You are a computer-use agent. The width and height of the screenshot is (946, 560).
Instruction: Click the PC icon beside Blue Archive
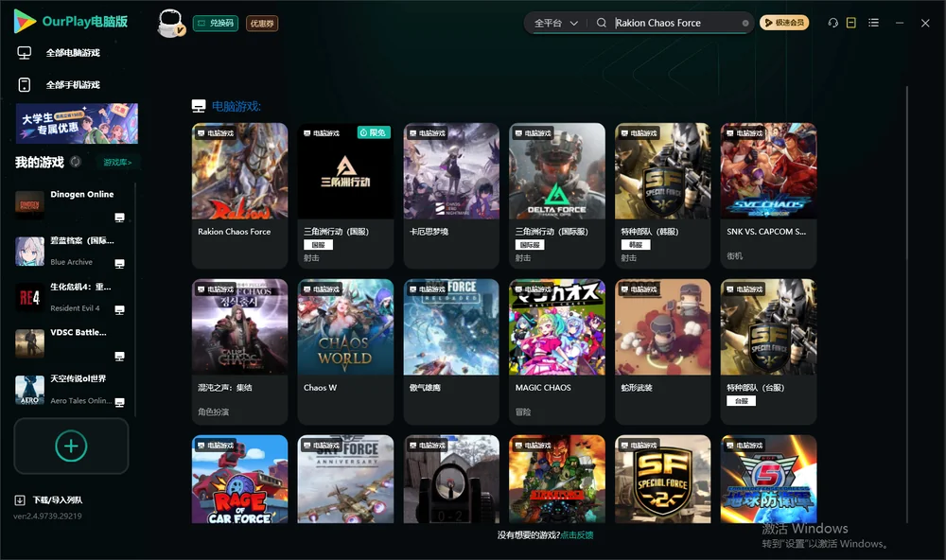pos(119,264)
